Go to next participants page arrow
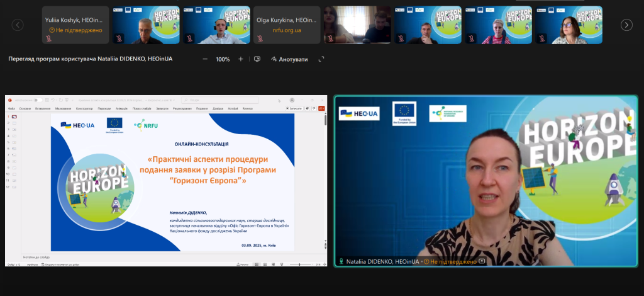 (626, 25)
